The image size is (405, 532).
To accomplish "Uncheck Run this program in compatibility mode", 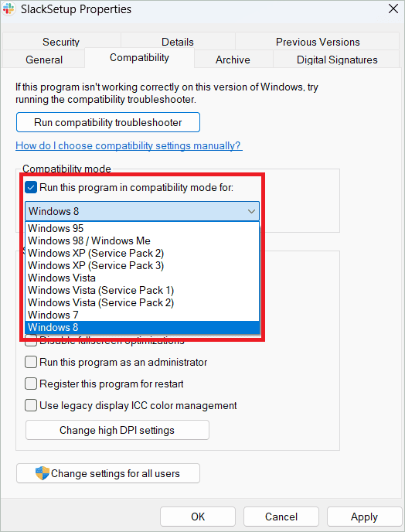I will (31, 187).
